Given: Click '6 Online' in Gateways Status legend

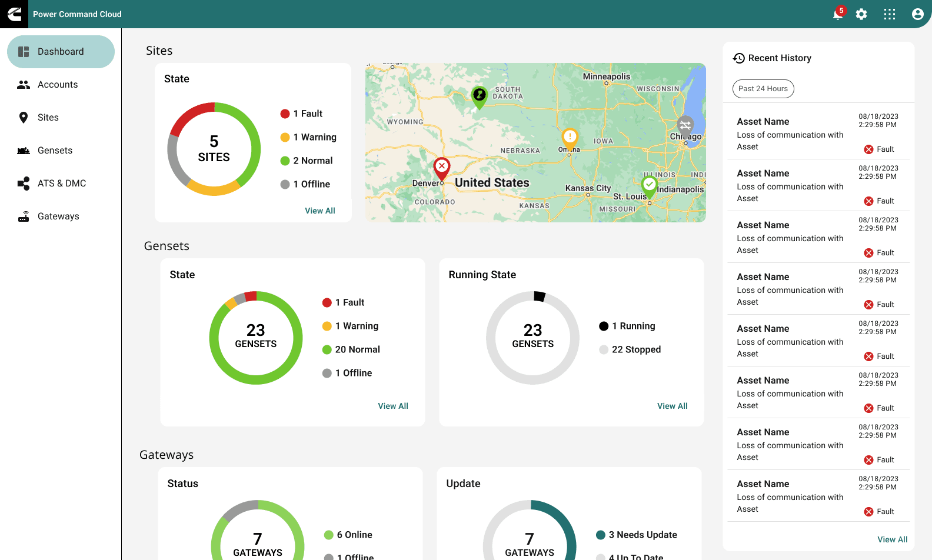Looking at the screenshot, I should [355, 535].
